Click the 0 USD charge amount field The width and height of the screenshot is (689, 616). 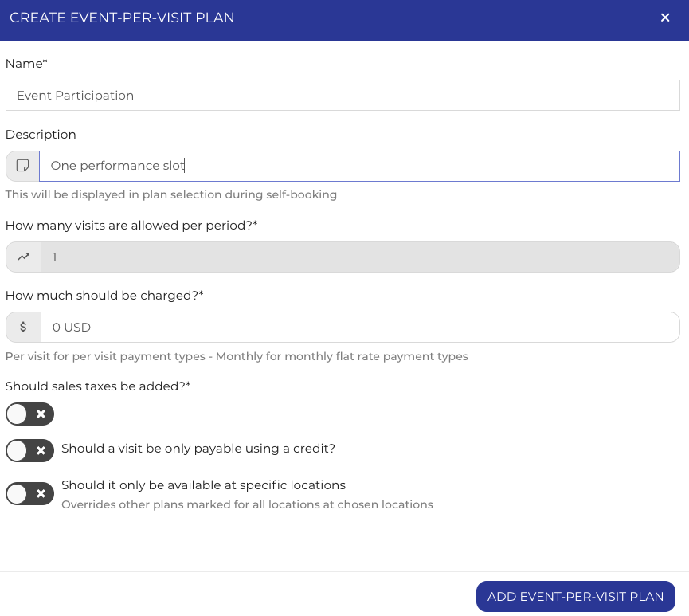click(358, 327)
